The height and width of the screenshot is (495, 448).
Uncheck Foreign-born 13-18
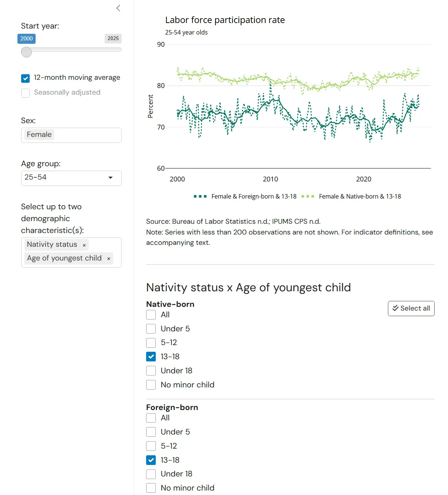(151, 460)
